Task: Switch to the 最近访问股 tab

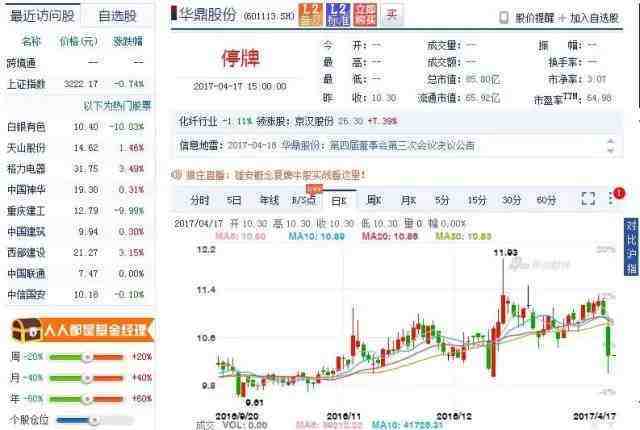Action: tap(42, 16)
